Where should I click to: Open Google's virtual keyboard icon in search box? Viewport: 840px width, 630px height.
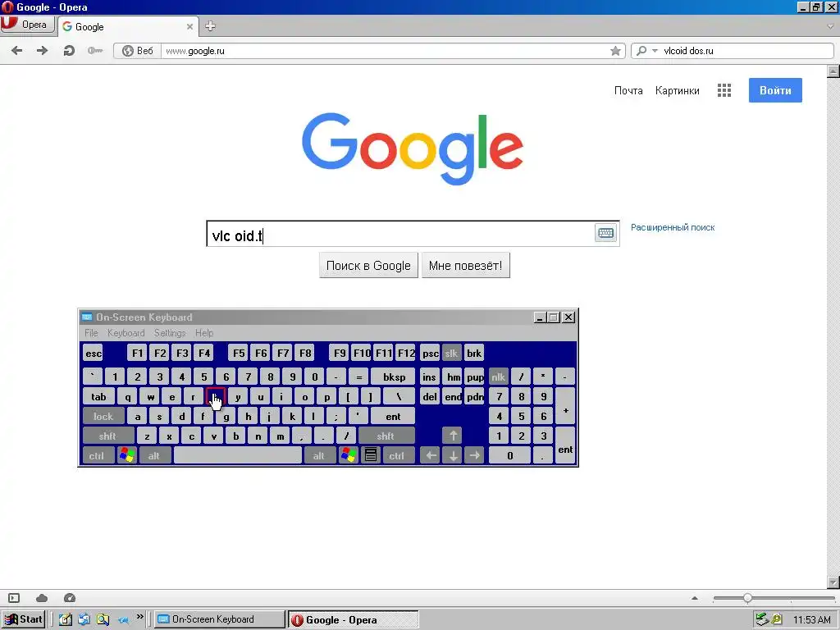coord(606,233)
